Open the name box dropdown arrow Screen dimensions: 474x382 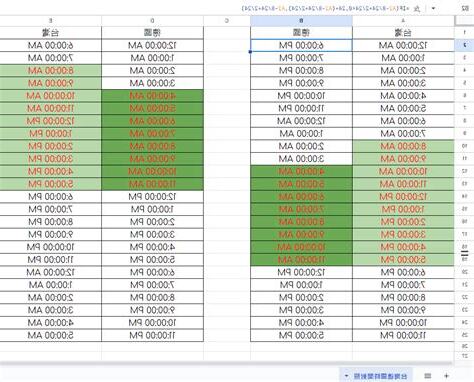point(434,8)
